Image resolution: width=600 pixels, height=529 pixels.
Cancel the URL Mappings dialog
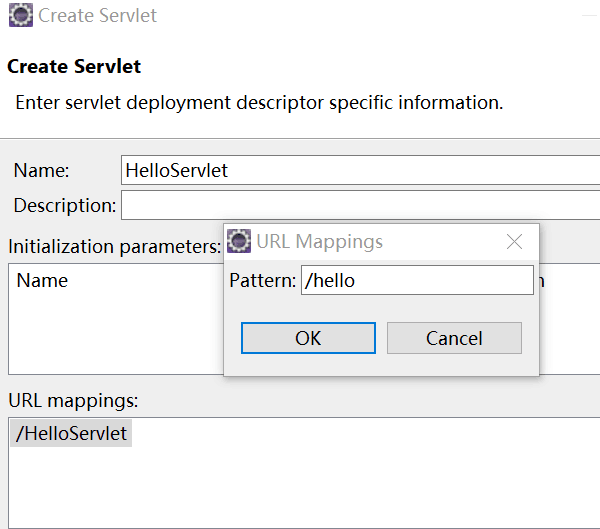point(454,338)
